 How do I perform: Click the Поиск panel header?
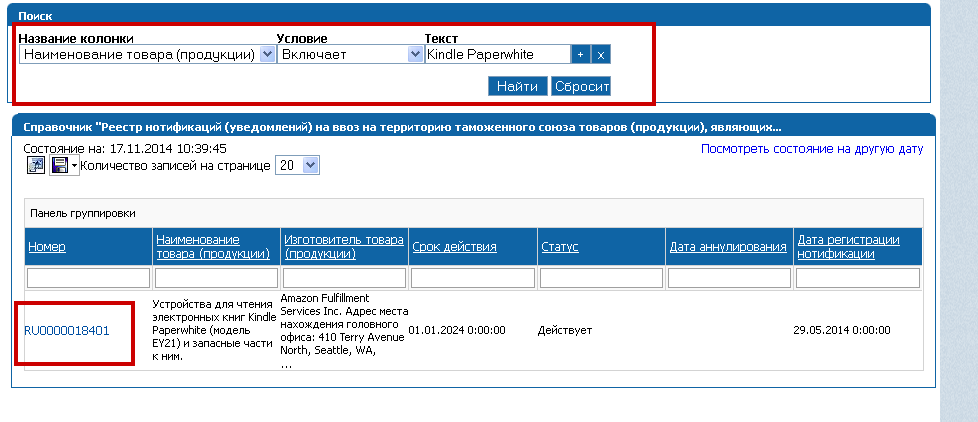(471, 16)
